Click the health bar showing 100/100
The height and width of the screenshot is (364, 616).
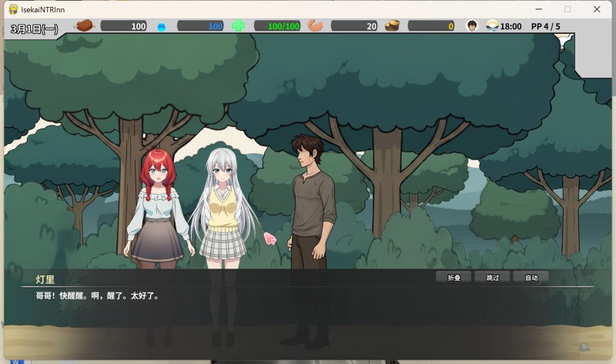[277, 26]
